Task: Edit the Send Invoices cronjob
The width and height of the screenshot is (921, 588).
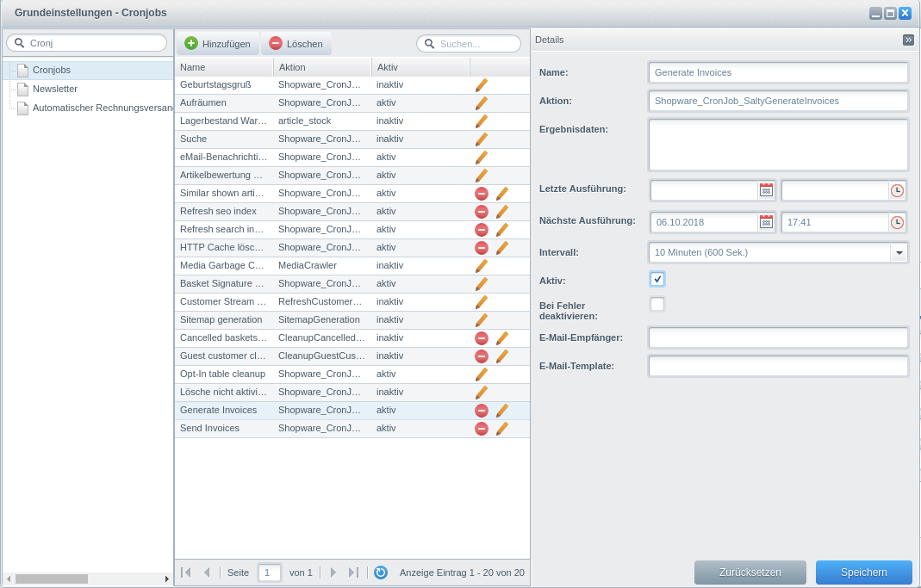Action: point(502,429)
